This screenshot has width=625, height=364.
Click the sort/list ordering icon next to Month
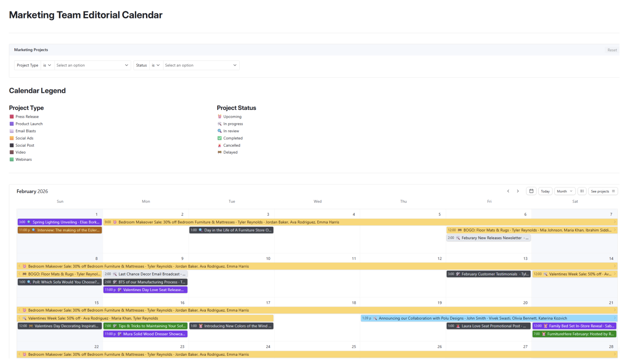[x=582, y=191]
